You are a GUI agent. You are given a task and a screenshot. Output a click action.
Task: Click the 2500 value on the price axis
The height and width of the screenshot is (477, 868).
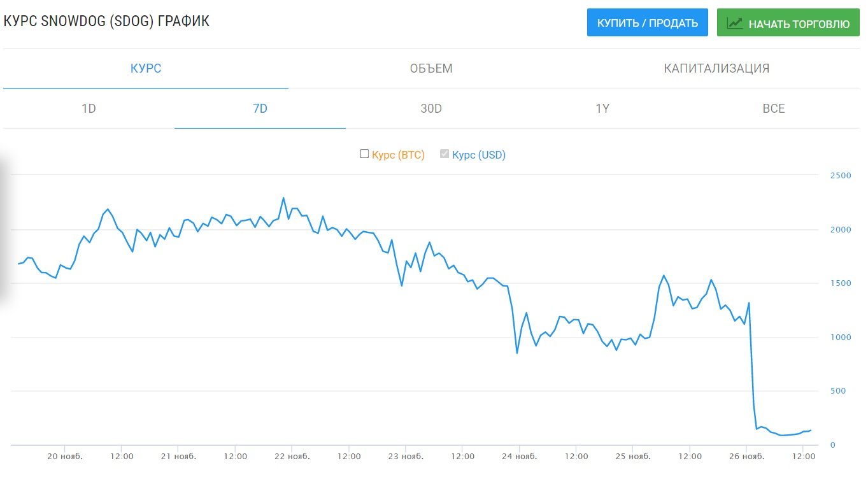tap(841, 176)
